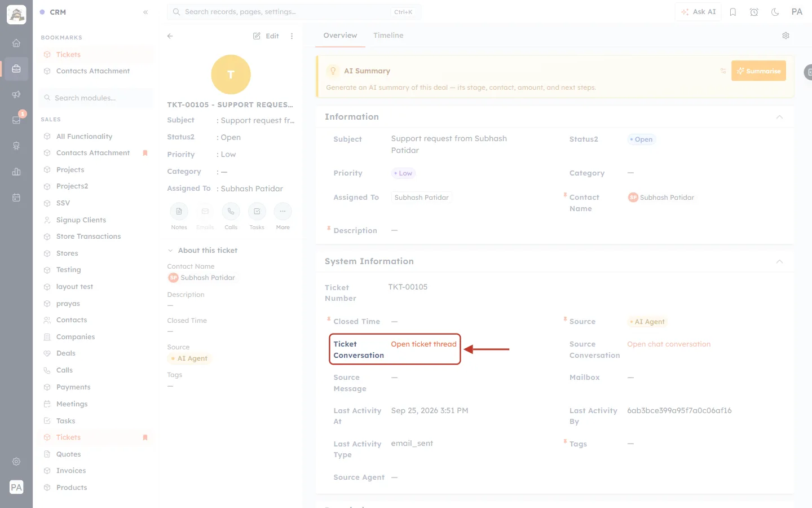The image size is (812, 508).
Task: Open the three-dot menu beside Edit
Action: [292, 36]
